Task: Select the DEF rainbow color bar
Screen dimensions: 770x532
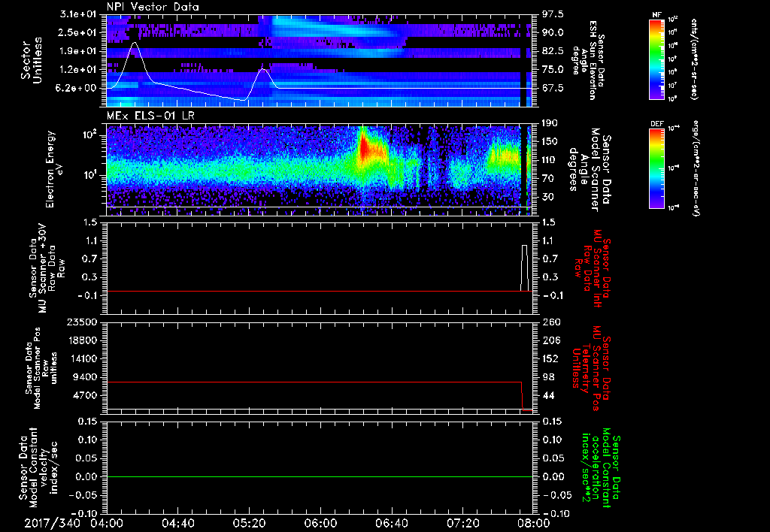Action: tap(657, 168)
